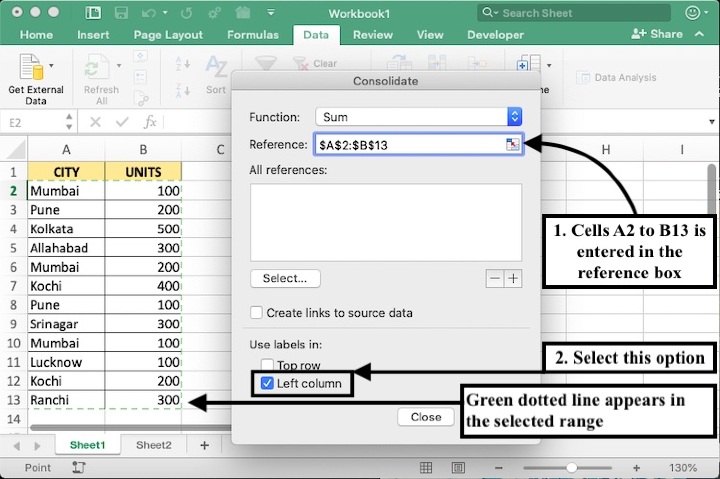
Task: Click the Clear filter icon
Action: point(301,64)
